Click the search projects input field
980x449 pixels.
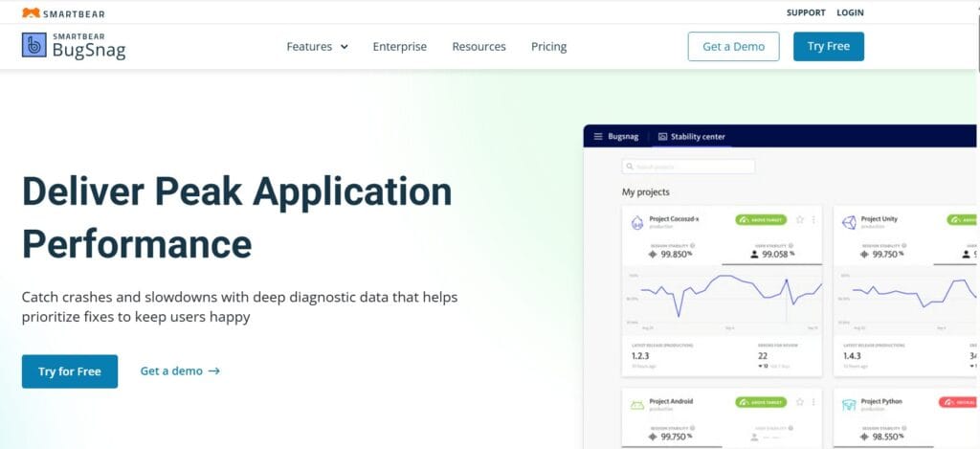[689, 167]
